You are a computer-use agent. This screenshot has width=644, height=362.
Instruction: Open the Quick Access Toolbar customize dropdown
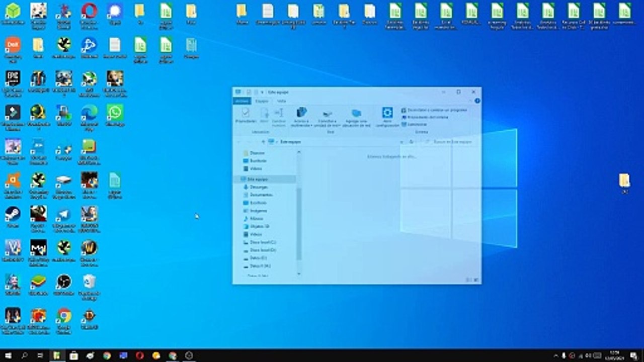262,93
